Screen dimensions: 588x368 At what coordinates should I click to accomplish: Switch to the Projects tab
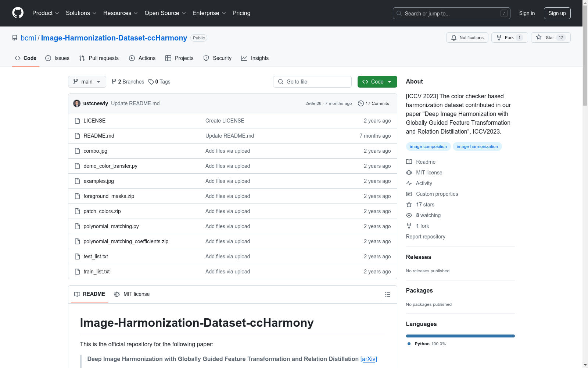[179, 58]
